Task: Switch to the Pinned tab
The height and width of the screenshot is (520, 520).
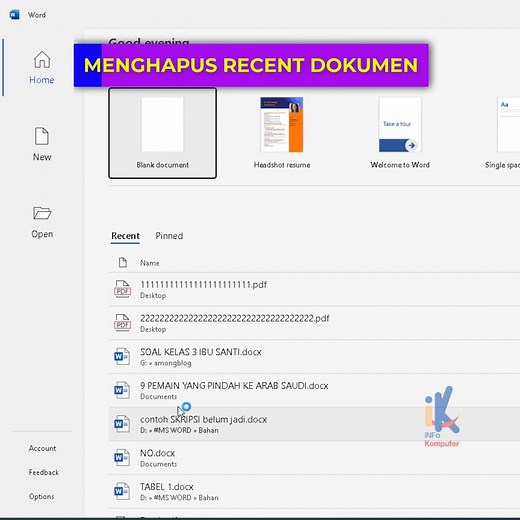Action: [x=169, y=236]
